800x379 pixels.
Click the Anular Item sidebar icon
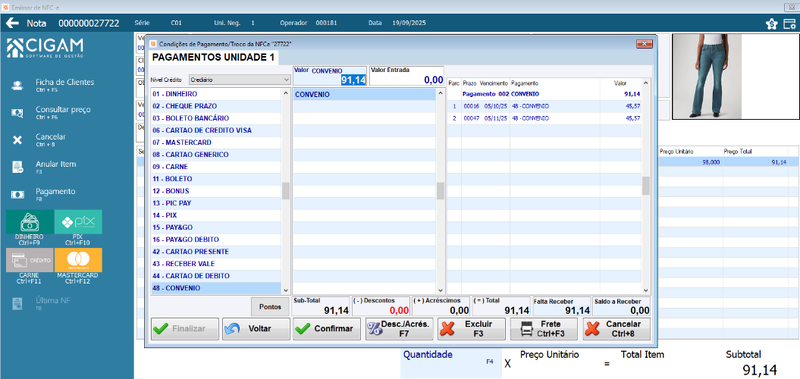pos(17,167)
